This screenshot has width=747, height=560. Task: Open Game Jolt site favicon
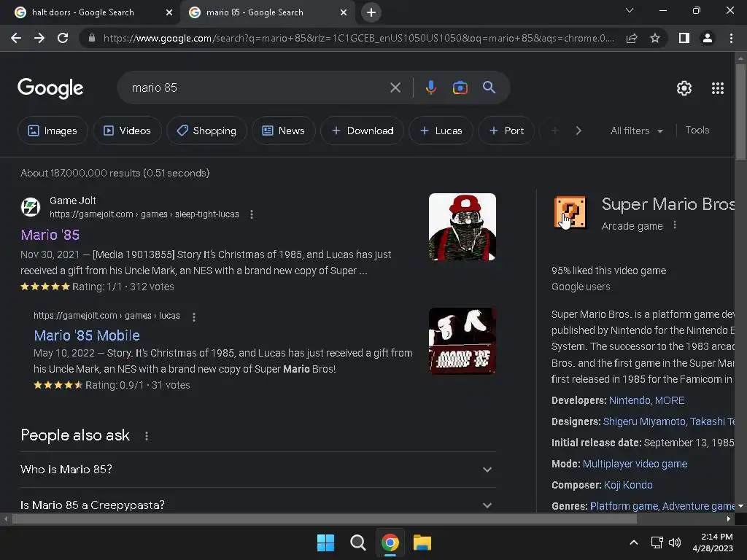31,207
